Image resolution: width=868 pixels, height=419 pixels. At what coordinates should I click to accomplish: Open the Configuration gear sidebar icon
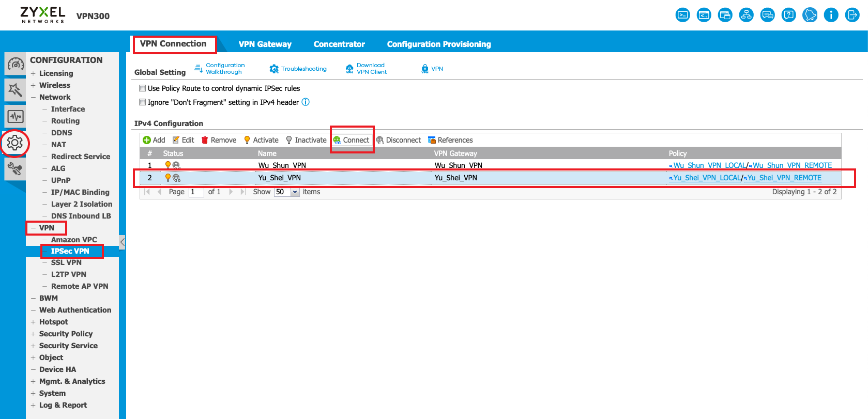tap(15, 143)
